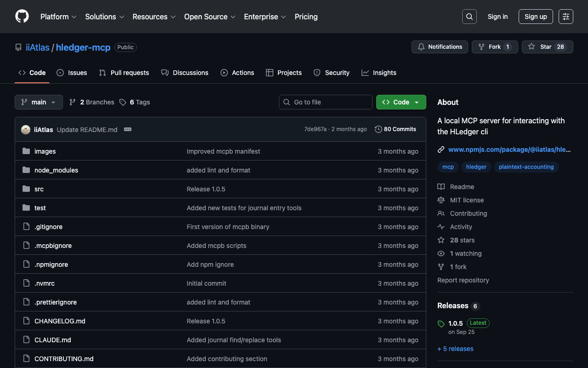Click the Sign up button
The width and height of the screenshot is (588, 368).
535,17
